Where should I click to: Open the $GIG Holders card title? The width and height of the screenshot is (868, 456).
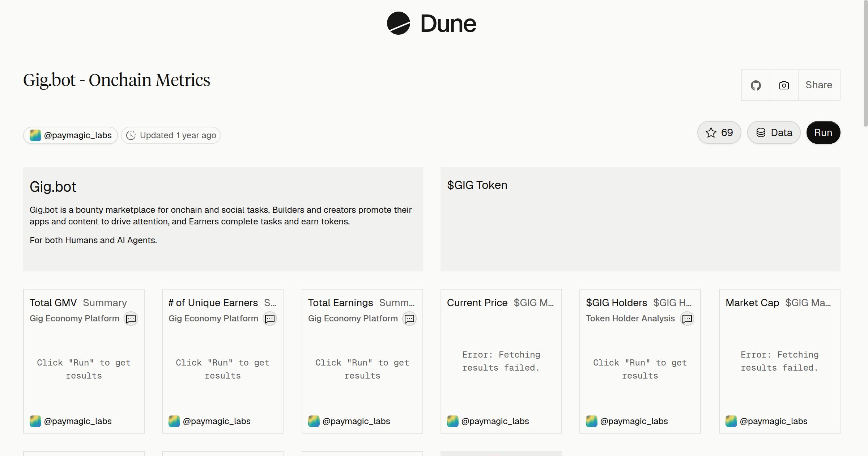(x=616, y=303)
